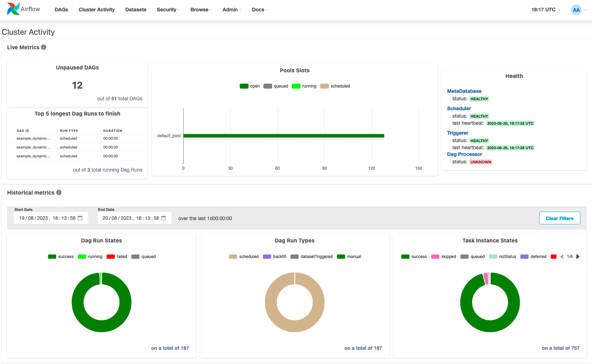Screen dimensions: 592x364
Task: Expand the Security dropdown menu
Action: click(x=168, y=10)
